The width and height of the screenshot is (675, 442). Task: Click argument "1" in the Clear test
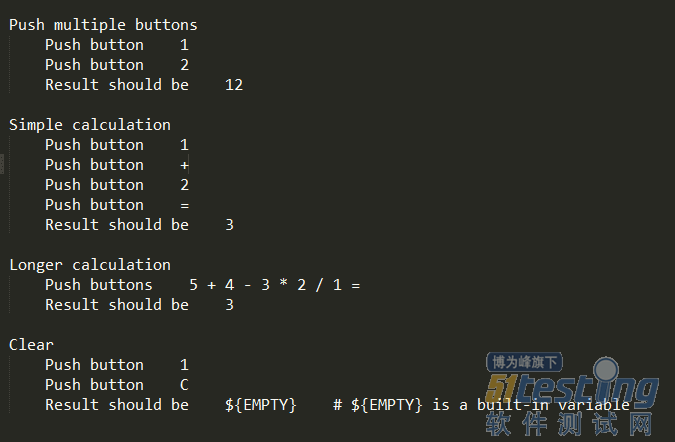tap(185, 365)
